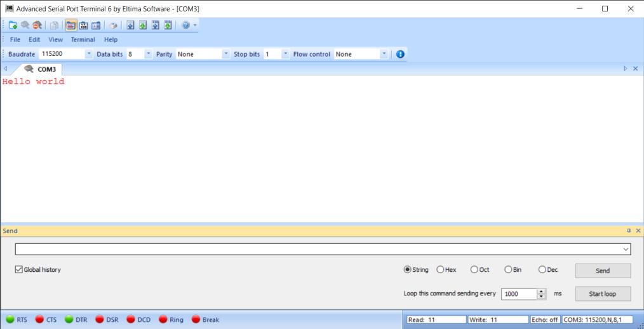Click the receive file green arrow icon
This screenshot has height=329, width=644.
click(142, 25)
